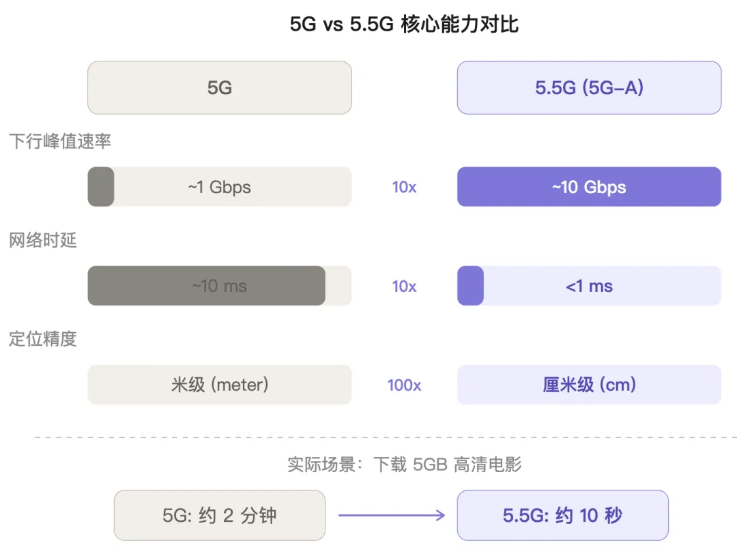The image size is (737, 560).
Task: Click the 5G: 约 2 分钟 box
Action: 220,516
